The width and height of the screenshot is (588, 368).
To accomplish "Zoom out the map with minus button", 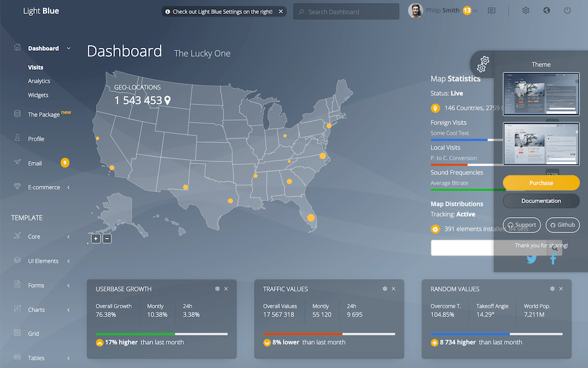I will tap(107, 239).
